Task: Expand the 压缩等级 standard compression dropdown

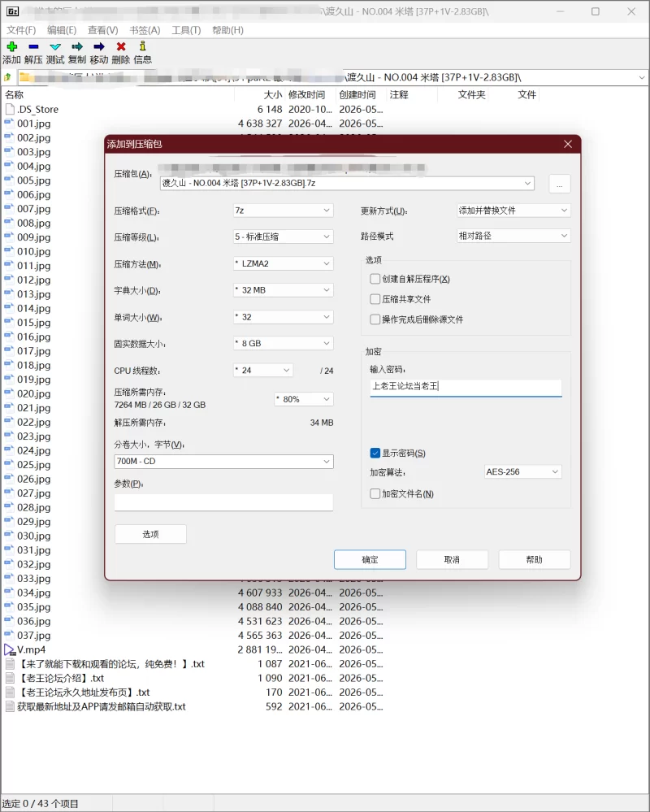Action: point(283,237)
